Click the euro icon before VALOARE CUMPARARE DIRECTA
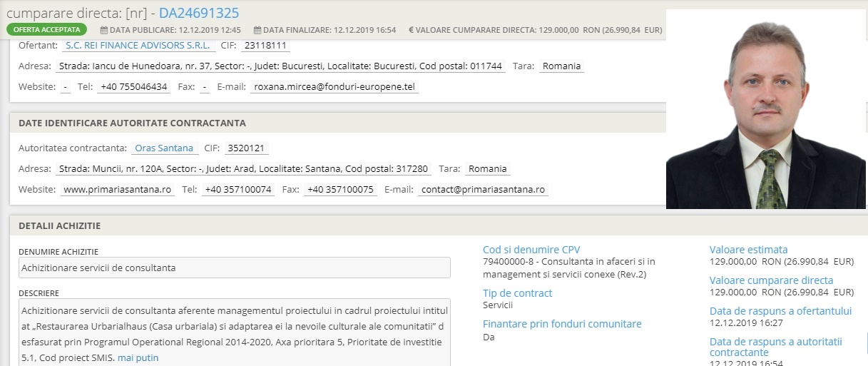This screenshot has height=366, width=868. [x=412, y=31]
